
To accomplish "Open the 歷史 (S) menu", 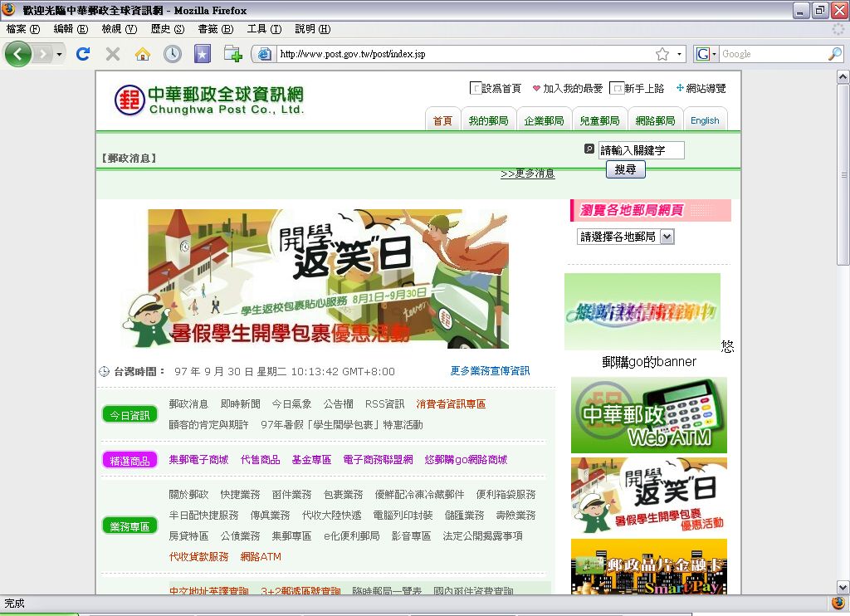I will tap(168, 29).
